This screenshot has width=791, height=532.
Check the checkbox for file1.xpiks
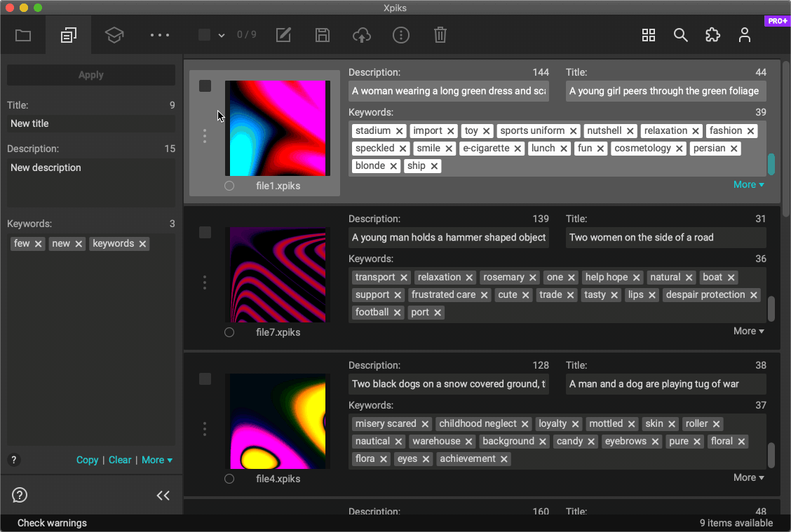coord(205,86)
